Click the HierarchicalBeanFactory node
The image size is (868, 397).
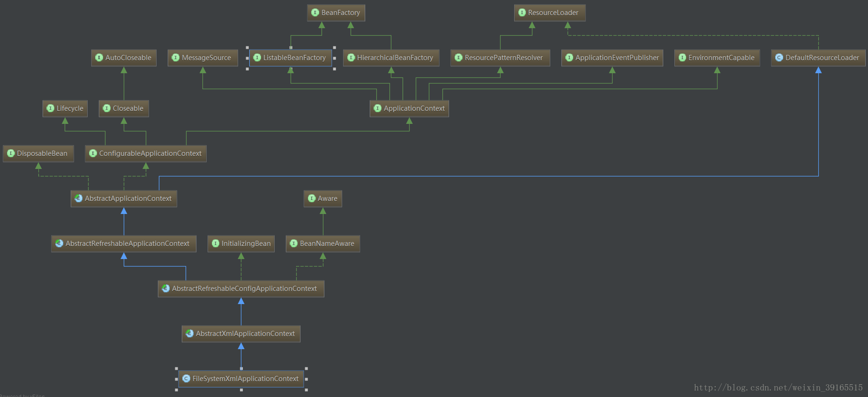(391, 58)
